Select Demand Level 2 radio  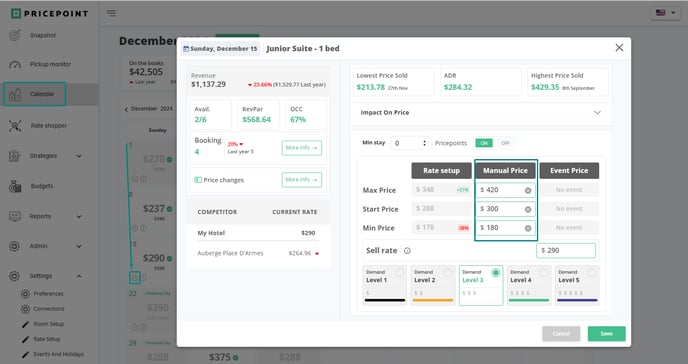(x=448, y=273)
